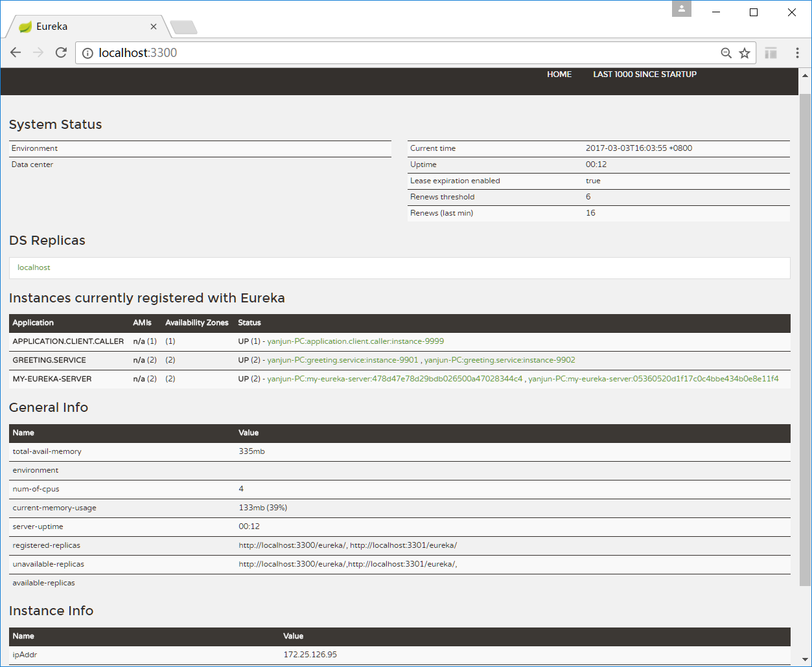Image resolution: width=812 pixels, height=667 pixels.
Task: Click the server-uptime row label
Action: tap(39, 526)
